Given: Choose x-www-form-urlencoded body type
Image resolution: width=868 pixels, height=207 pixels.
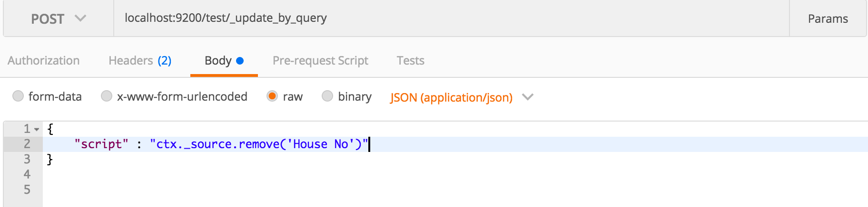Looking at the screenshot, I should [107, 96].
